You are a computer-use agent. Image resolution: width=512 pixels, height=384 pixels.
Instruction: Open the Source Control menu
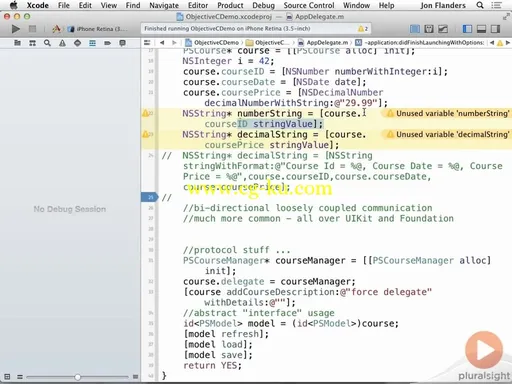309,5
